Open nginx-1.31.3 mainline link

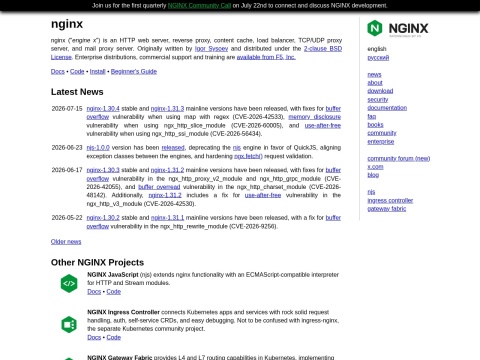(167, 109)
